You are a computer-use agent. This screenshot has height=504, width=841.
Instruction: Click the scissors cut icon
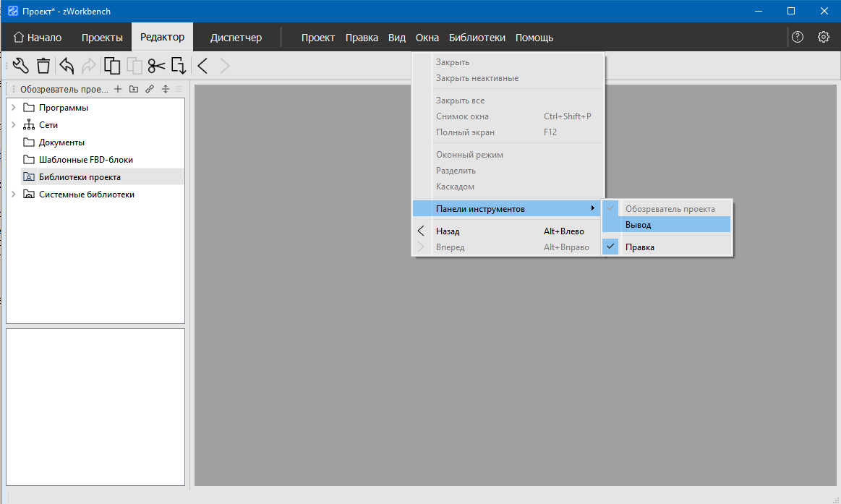tap(156, 66)
